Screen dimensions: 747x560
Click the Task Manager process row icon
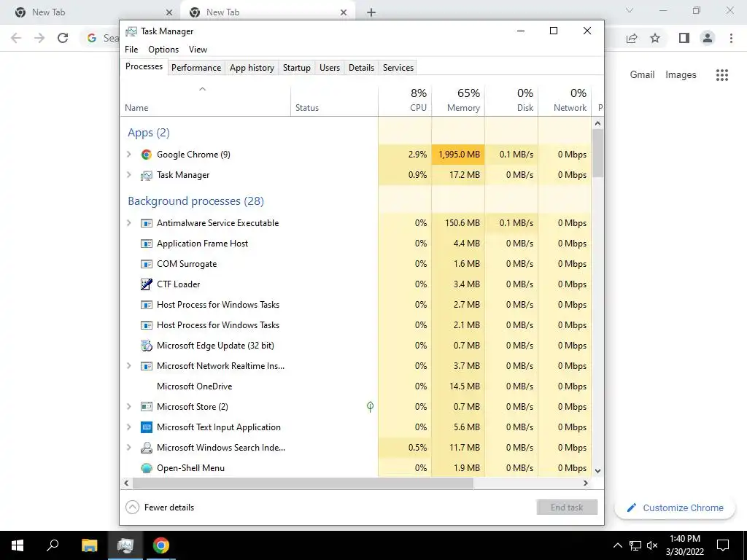(x=146, y=175)
